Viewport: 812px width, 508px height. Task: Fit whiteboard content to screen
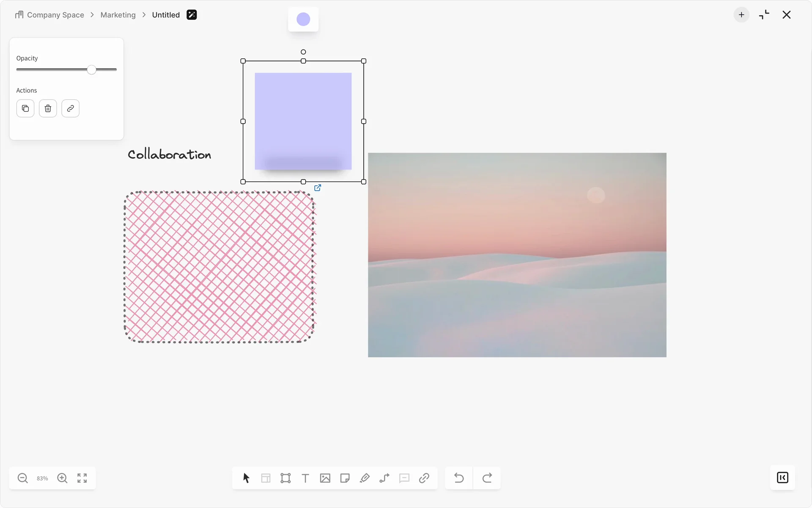82,478
